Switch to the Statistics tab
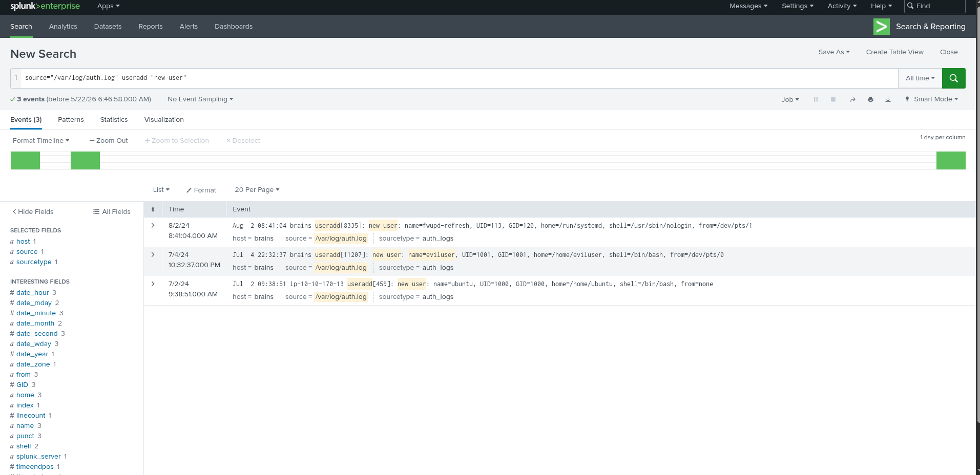Image resolution: width=980 pixels, height=475 pixels. [x=114, y=119]
